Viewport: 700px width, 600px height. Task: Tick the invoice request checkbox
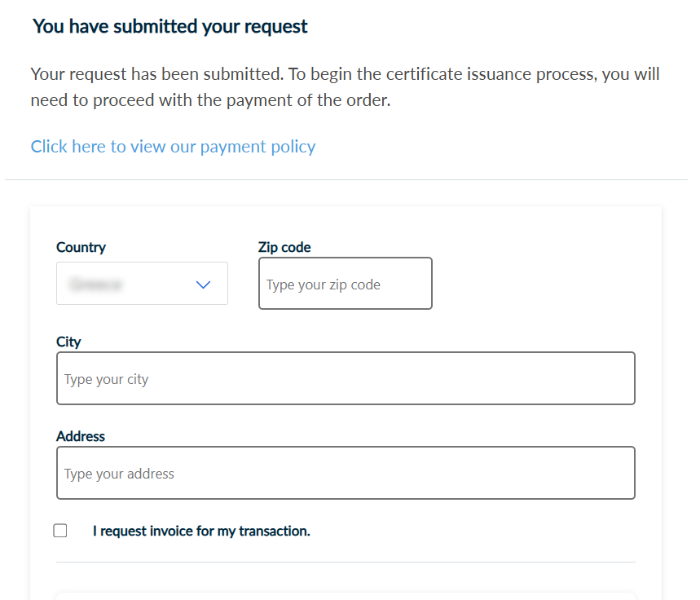pos(60,531)
